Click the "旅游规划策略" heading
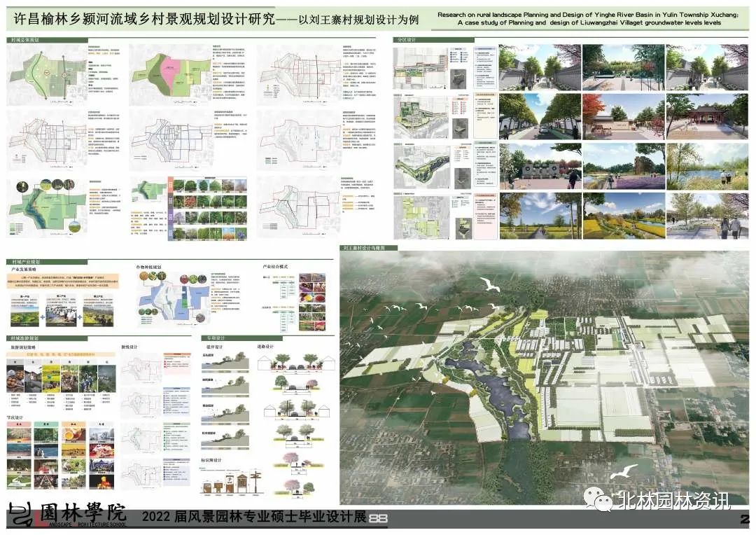756x535 pixels. [x=22, y=347]
